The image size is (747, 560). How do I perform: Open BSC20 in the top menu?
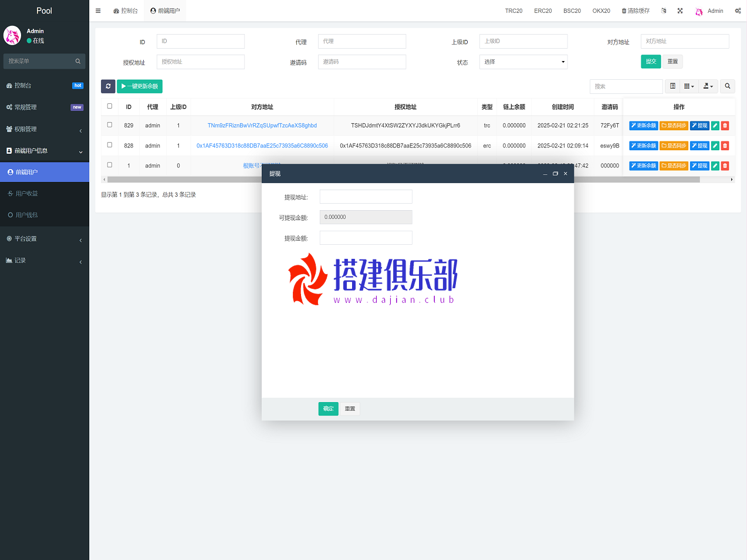(572, 11)
